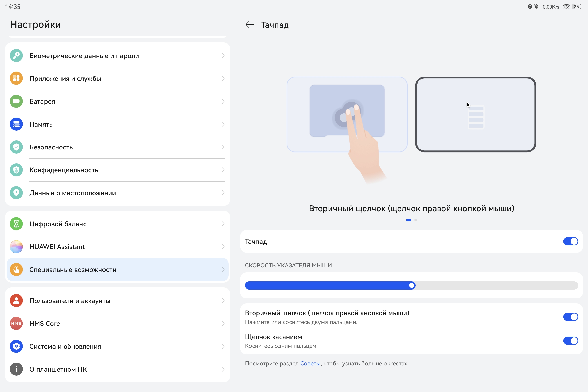Tap the blue Память storage icon
The height and width of the screenshot is (392, 588).
(16, 124)
